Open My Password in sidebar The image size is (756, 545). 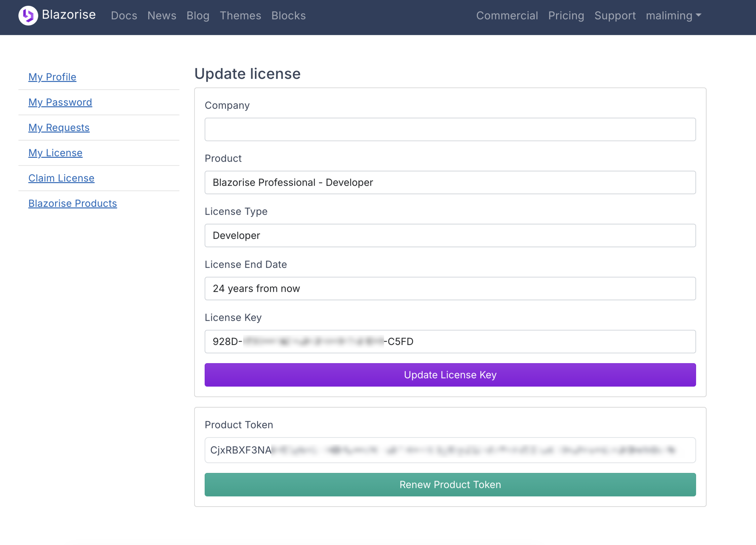point(60,102)
